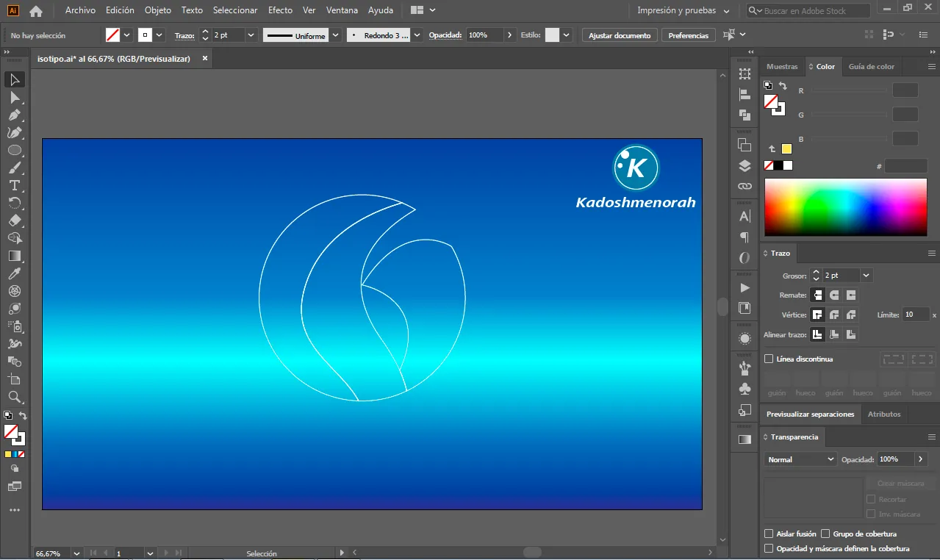The width and height of the screenshot is (940, 560).
Task: Check Opacidad y máscara definen la cobertura
Action: [769, 548]
